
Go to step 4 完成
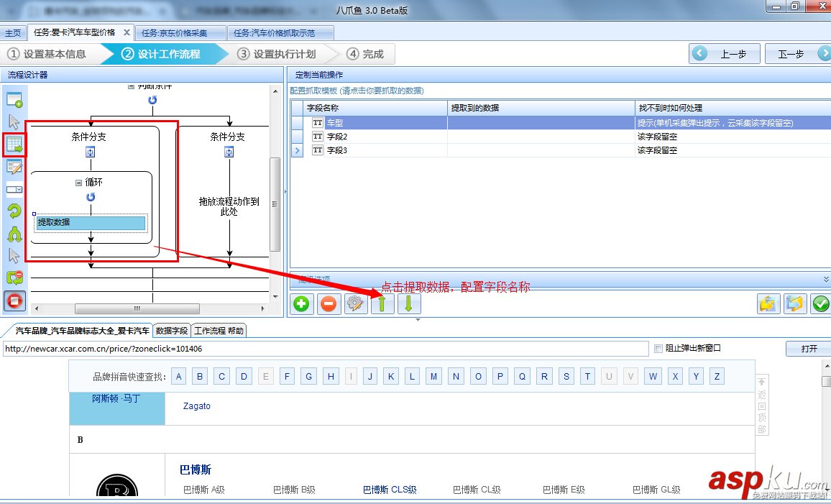point(364,54)
